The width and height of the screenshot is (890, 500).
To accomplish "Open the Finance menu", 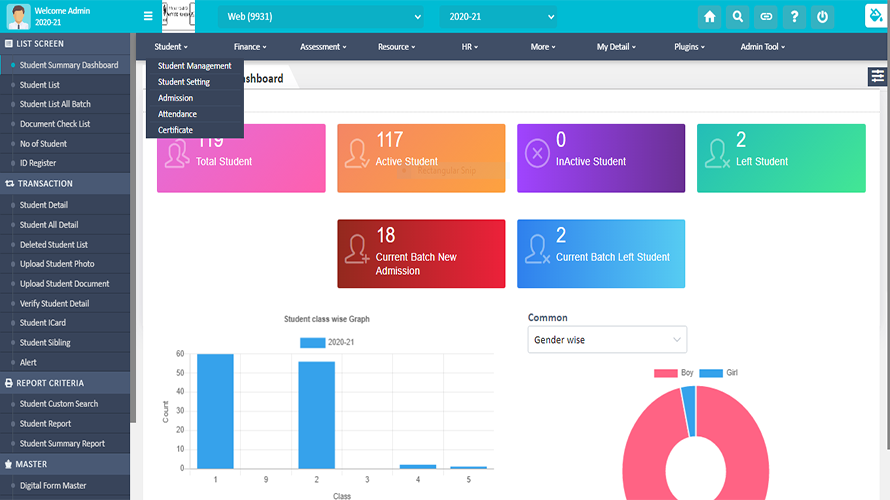I will coord(249,47).
